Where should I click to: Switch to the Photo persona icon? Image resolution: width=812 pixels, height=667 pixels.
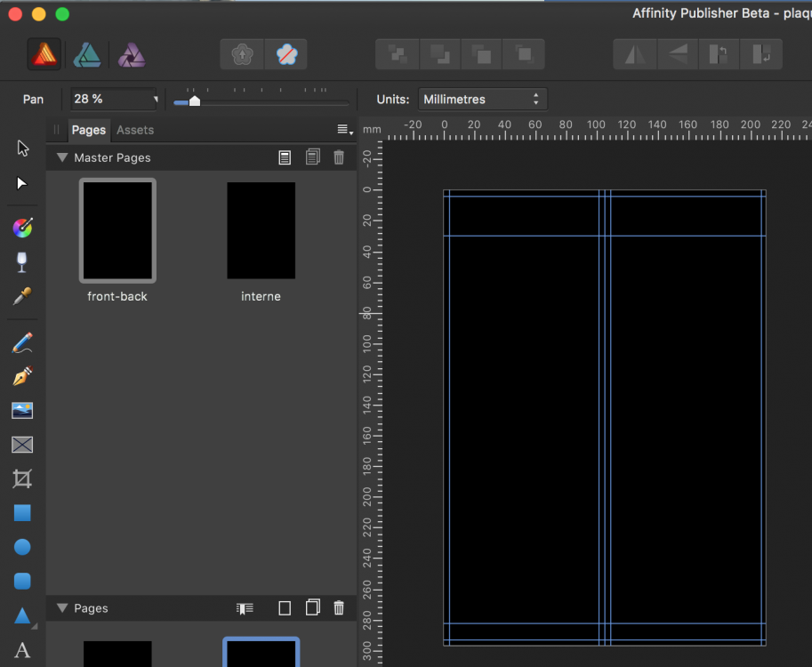pos(132,55)
